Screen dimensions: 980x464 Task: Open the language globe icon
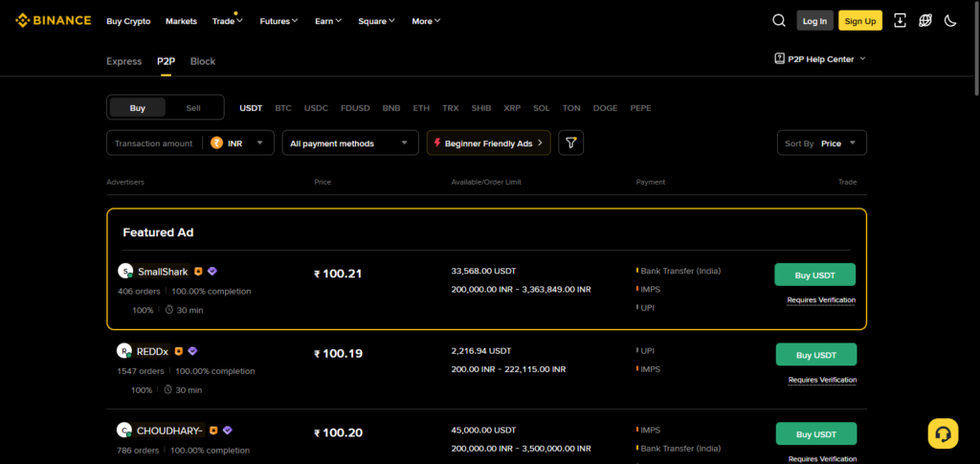coord(925,21)
